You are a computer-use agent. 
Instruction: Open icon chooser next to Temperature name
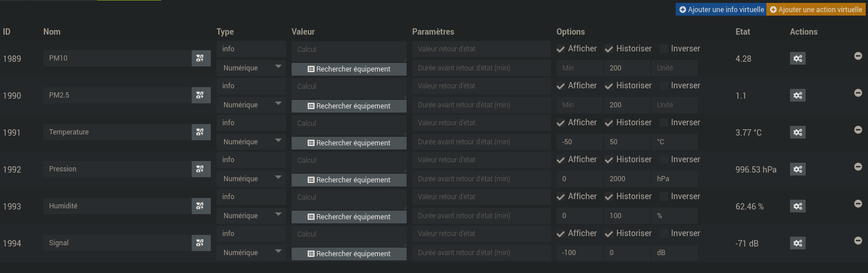click(x=200, y=132)
